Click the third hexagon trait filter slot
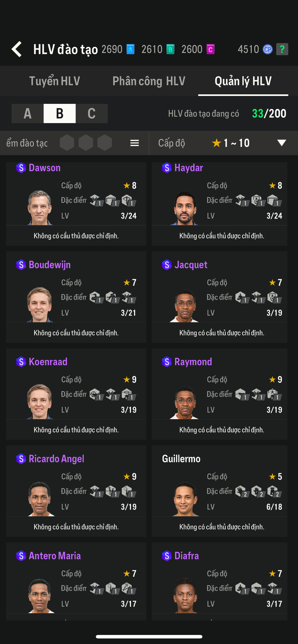The width and height of the screenshot is (298, 644). pyautogui.click(x=105, y=143)
